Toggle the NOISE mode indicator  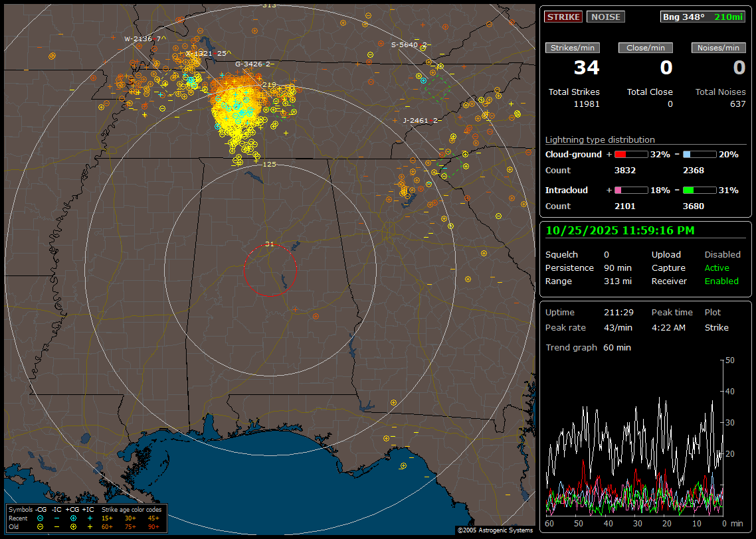pyautogui.click(x=605, y=17)
